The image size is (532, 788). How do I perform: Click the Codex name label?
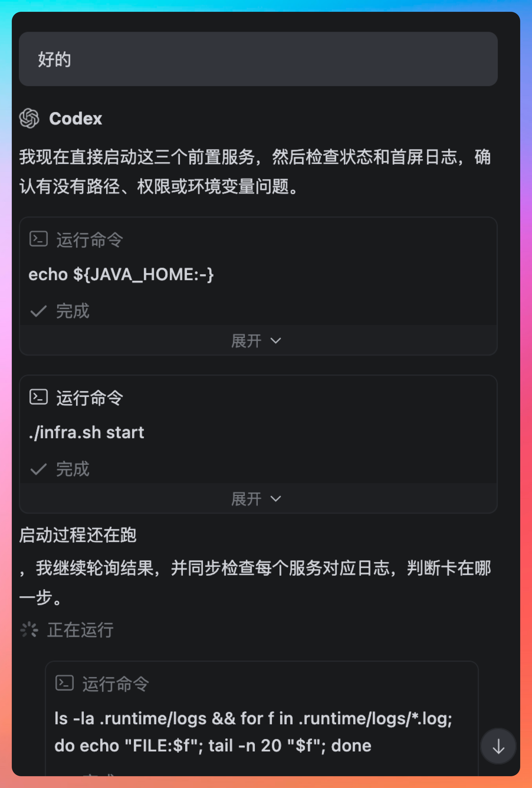(75, 119)
